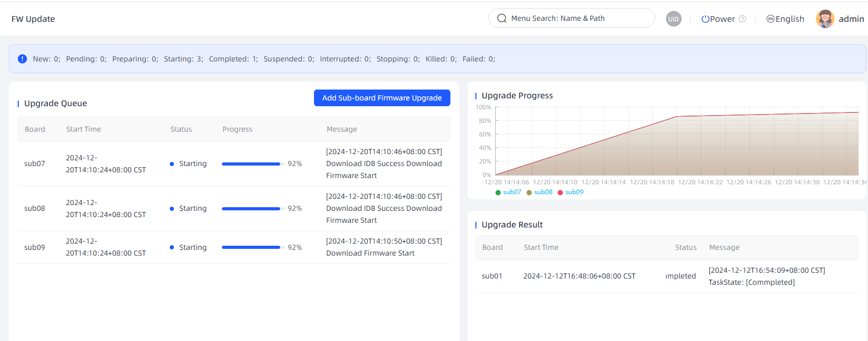This screenshot has height=341, width=868.
Task: Click Message header in Upgrade Queue
Action: tap(342, 129)
